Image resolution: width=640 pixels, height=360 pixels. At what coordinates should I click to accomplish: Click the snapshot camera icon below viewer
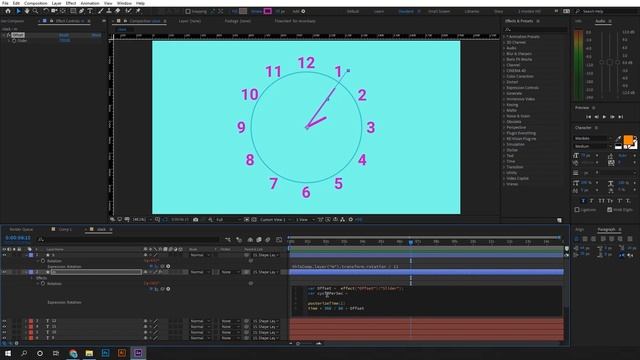tap(196, 220)
